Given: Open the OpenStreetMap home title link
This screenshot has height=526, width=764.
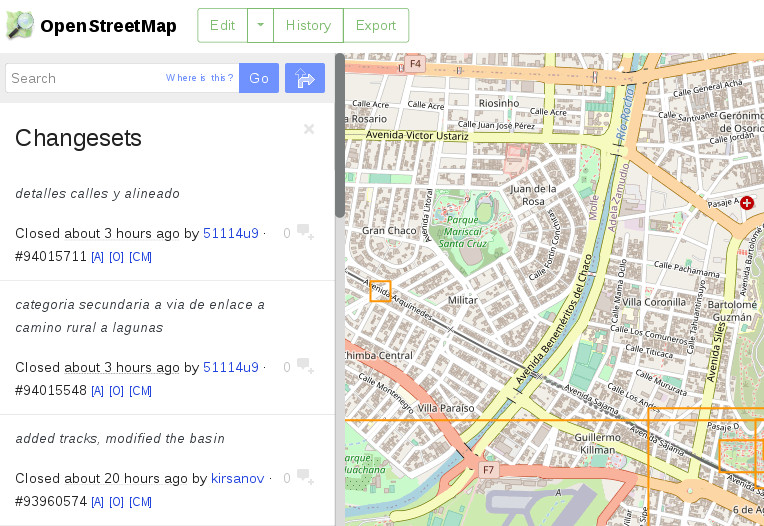Looking at the screenshot, I should [108, 26].
